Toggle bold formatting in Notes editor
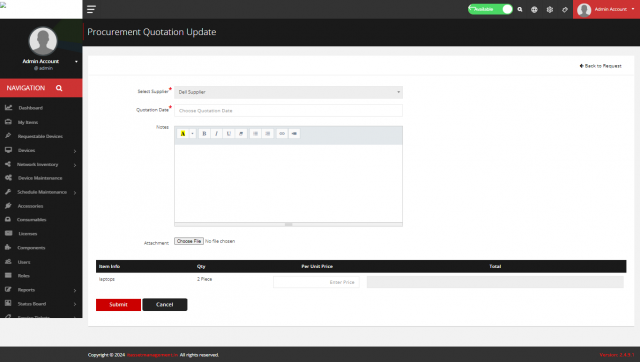The image size is (640, 362). point(204,133)
